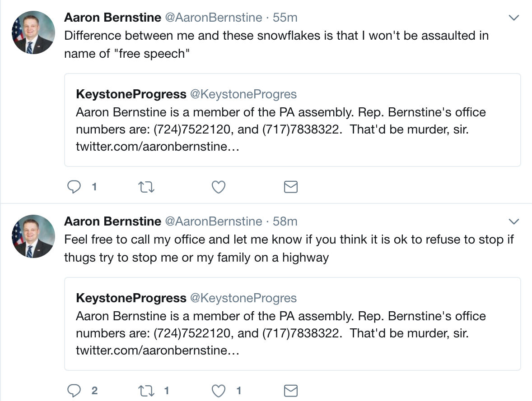Open the 55m timestamp link

click(285, 17)
